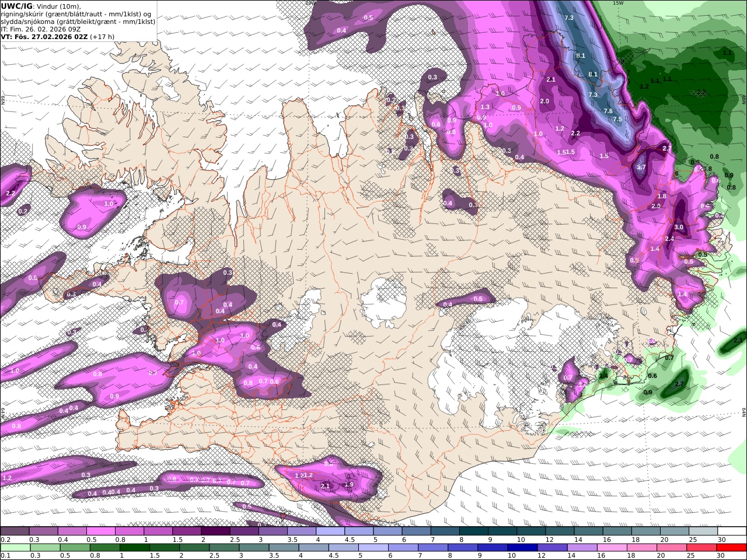Click the rain legend swatch starting at 16
The width and height of the screenshot is (747, 560).
(612, 547)
